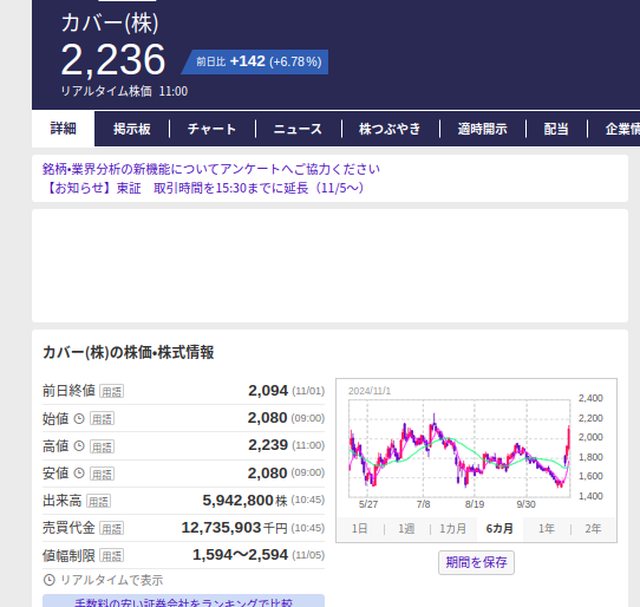Viewport: 640px width, 607px height.
Task: Click the 用語 glossary icon beside 始値
Action: coord(101,418)
